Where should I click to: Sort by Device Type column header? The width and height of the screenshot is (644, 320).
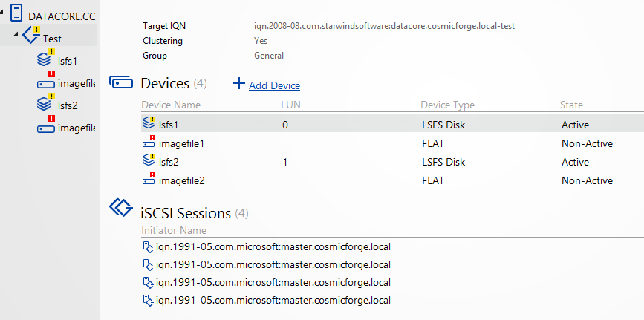(x=447, y=105)
